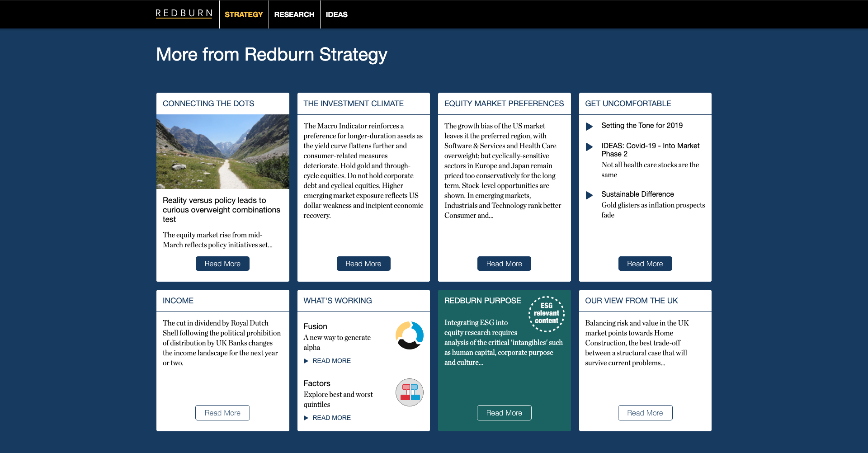
Task: Open IDEAS: Covid-19 - Into Market Phase 2
Action: tap(650, 150)
